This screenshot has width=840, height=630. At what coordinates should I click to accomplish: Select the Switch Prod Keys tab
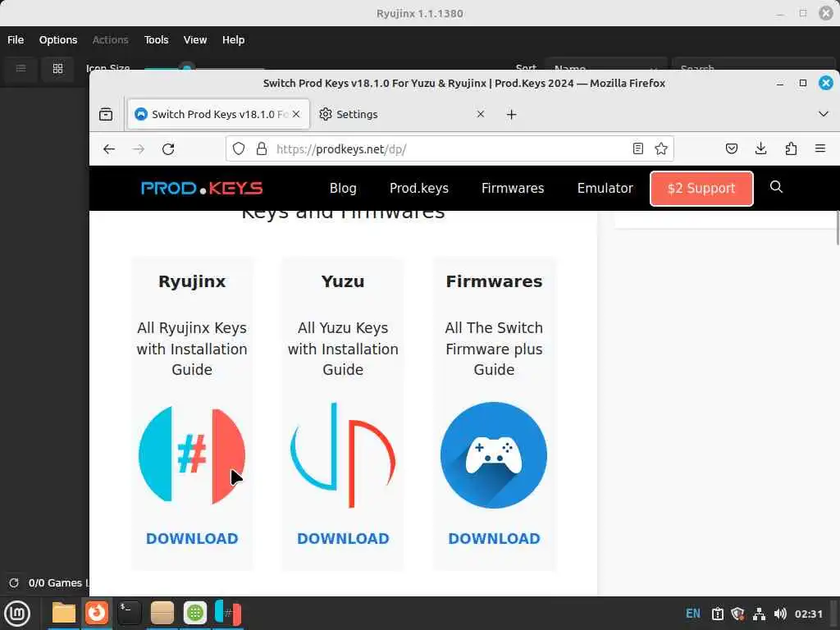tap(218, 114)
